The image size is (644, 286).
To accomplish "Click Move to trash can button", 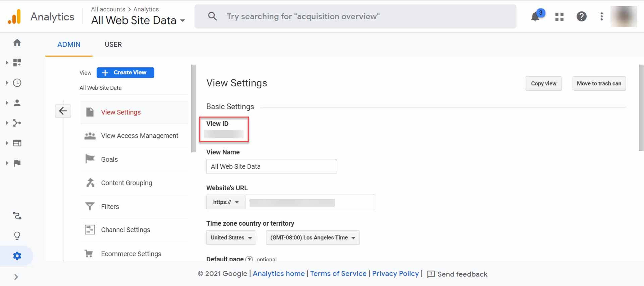I will pos(599,84).
